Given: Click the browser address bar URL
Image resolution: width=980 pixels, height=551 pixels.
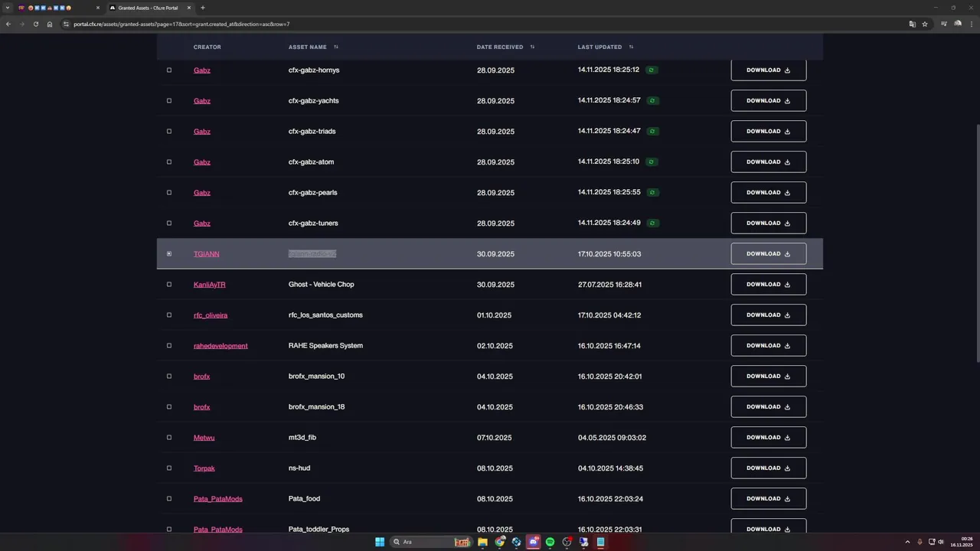Looking at the screenshot, I should click(181, 24).
